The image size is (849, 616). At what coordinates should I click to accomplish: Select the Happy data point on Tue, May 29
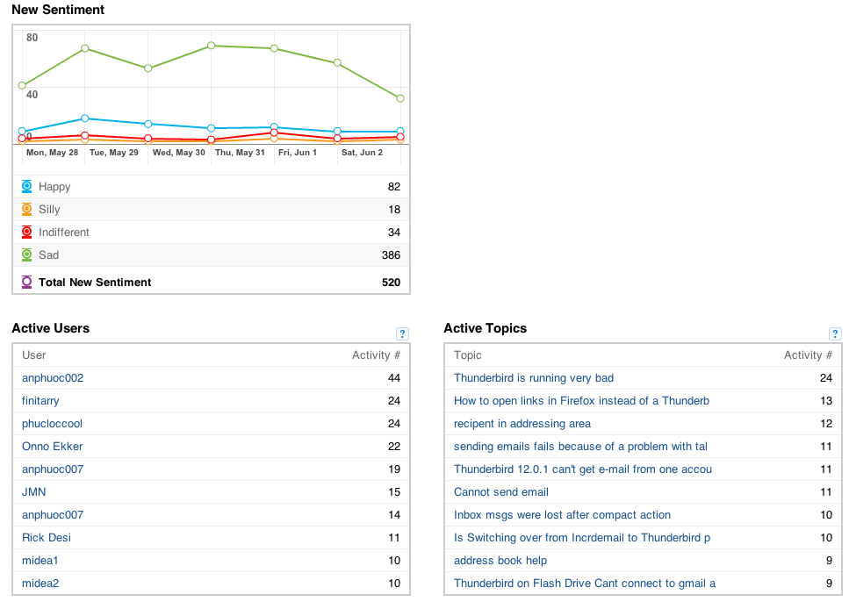click(85, 118)
